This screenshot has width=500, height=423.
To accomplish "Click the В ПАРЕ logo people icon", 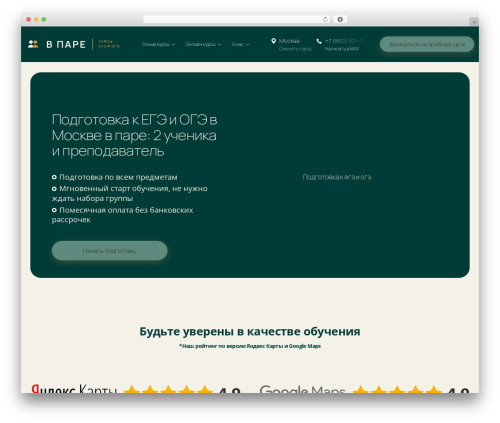I will tap(33, 44).
